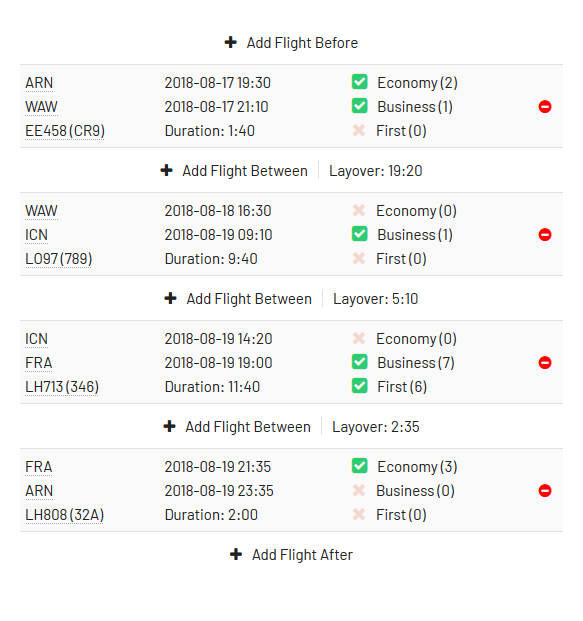Open the LH713 (346) flight link

(x=62, y=387)
